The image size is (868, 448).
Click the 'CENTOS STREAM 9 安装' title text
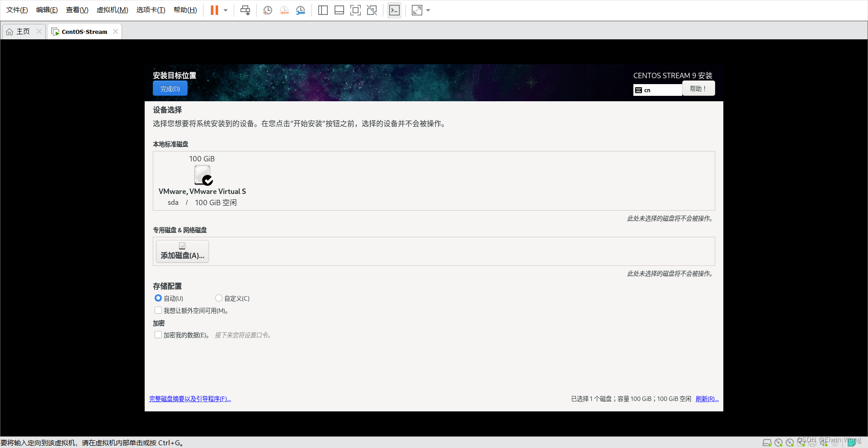(673, 75)
